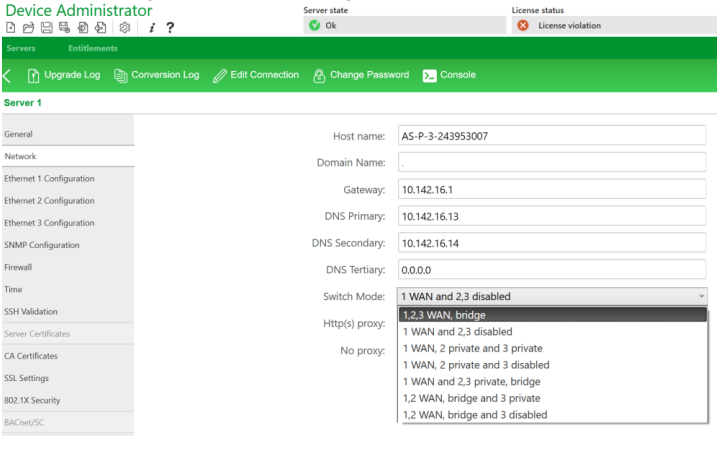Screen dimensions: 725x454
Task: Select the Network section
Action: click(68, 156)
